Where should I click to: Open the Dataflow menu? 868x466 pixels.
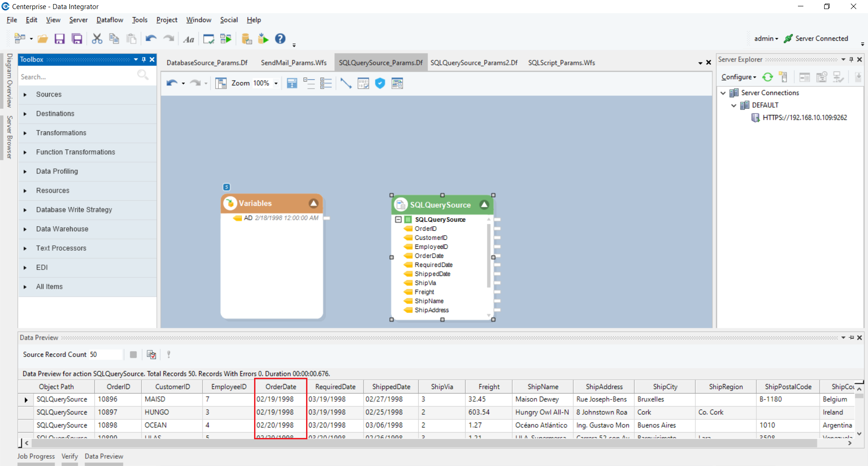(109, 20)
